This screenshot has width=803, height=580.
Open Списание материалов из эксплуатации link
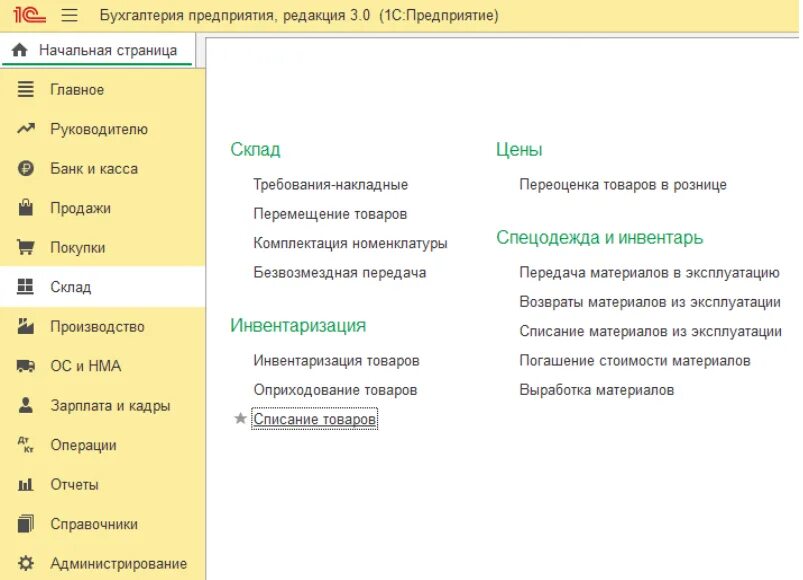650,331
